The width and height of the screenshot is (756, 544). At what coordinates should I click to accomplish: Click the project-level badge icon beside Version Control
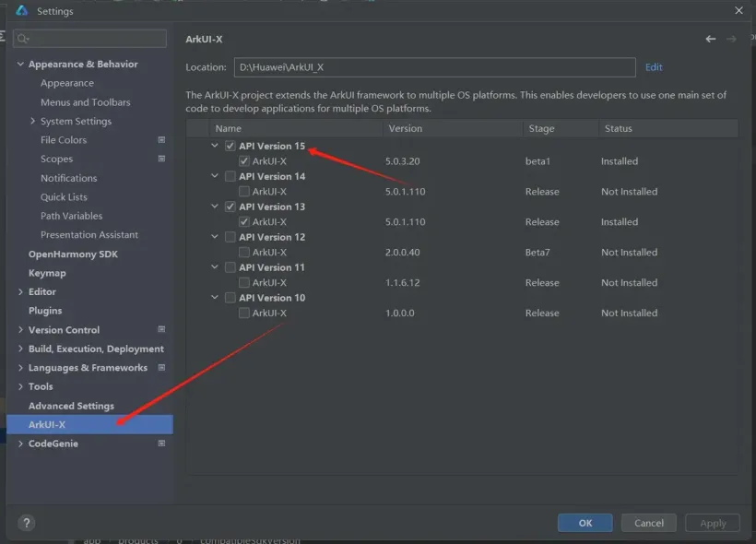pyautogui.click(x=161, y=329)
